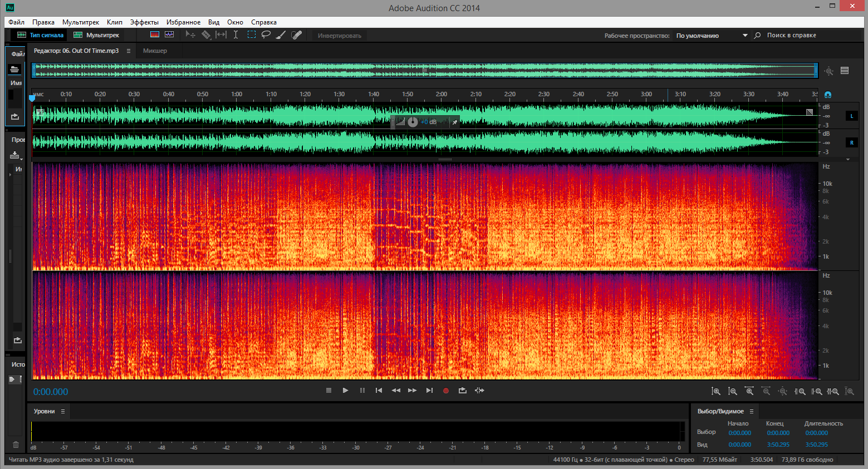Expand the waveform scale dropdown arrow

click(x=848, y=159)
